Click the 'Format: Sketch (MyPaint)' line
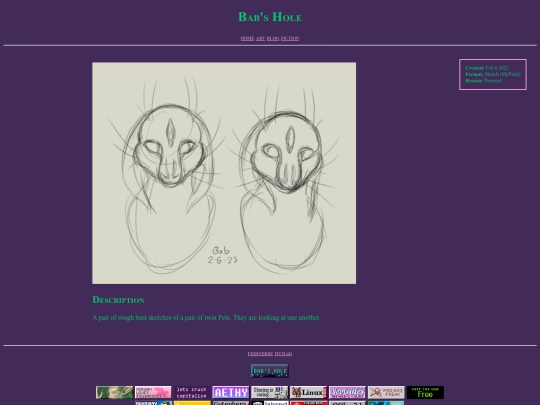The image size is (540, 405). click(x=493, y=74)
